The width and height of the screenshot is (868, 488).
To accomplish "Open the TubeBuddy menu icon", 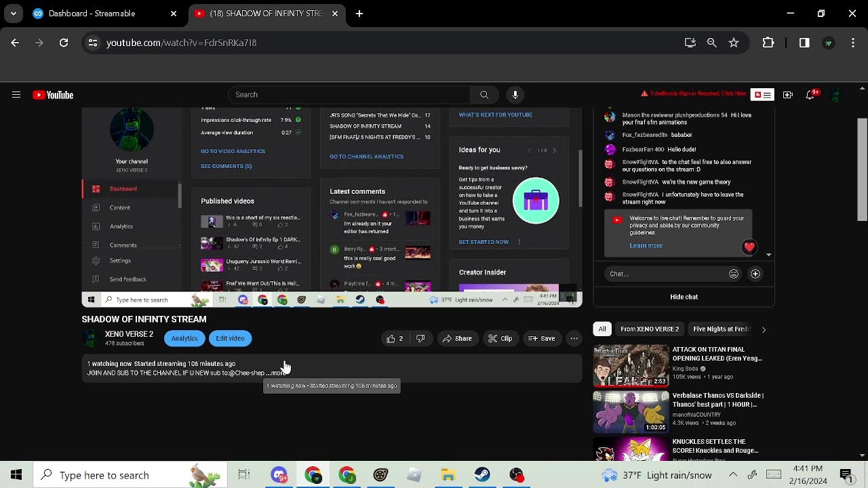I will pyautogui.click(x=763, y=95).
